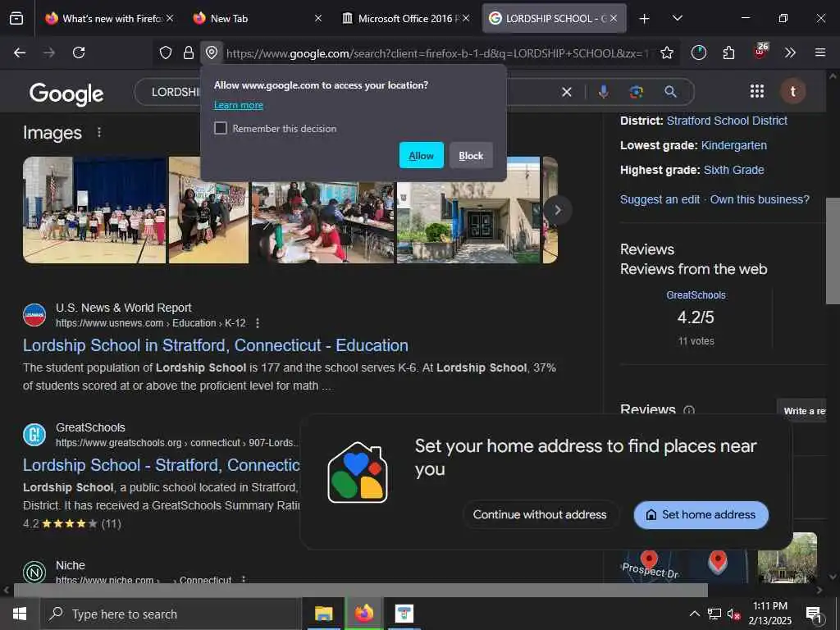Screen dimensions: 840x630
Task: Click the horizontal scrollbar at the bottom
Action: click(x=360, y=590)
